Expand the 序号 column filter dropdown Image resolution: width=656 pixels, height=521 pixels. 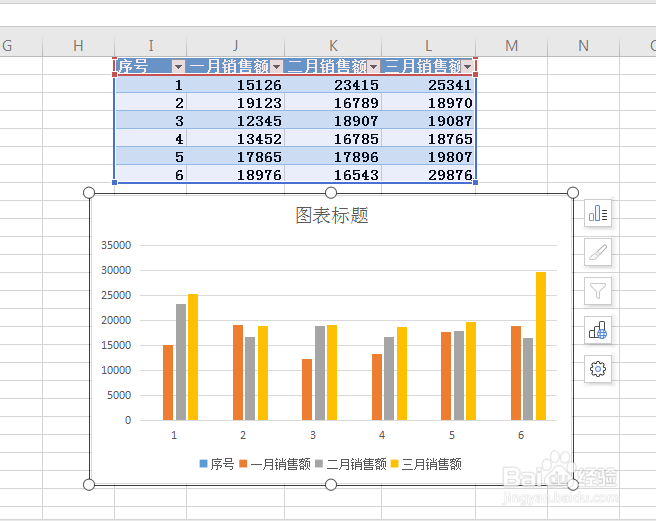[178, 67]
